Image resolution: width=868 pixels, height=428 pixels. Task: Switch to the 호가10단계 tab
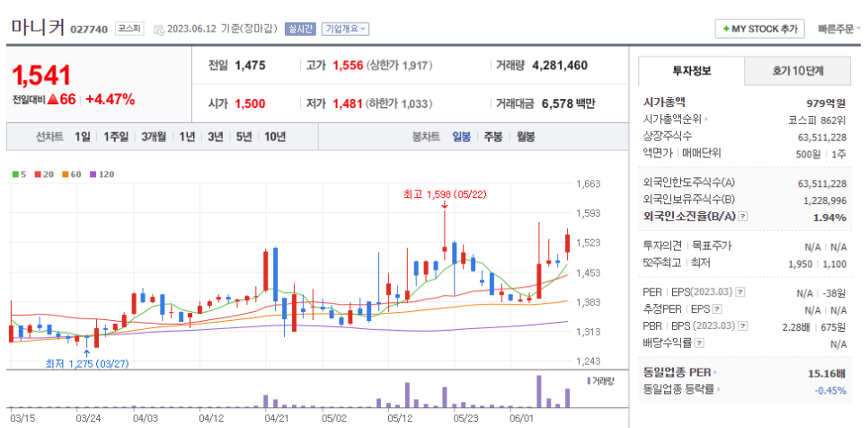798,70
